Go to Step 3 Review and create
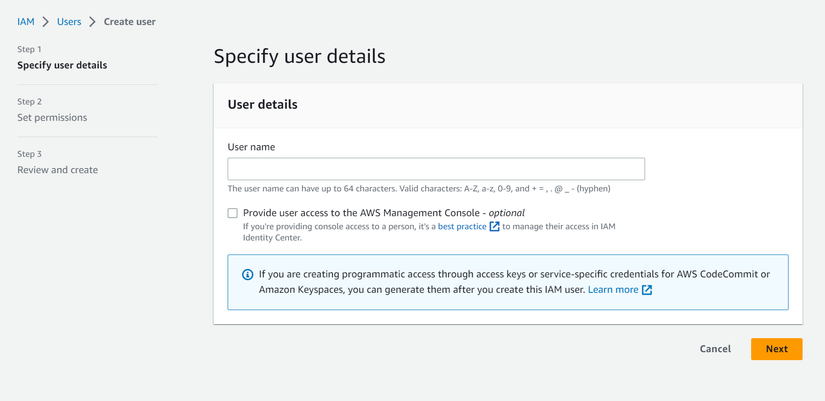The height and width of the screenshot is (401, 825). 57,170
